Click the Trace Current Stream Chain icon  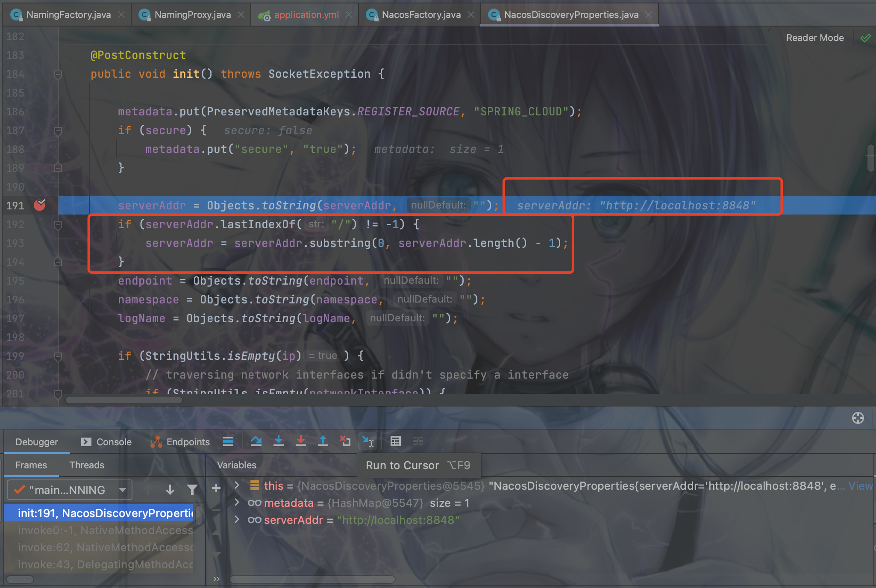[x=418, y=441]
